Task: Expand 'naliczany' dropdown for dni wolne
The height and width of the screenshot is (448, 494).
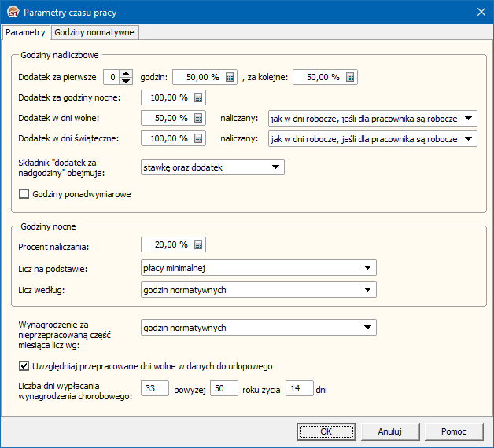Action: (x=468, y=119)
